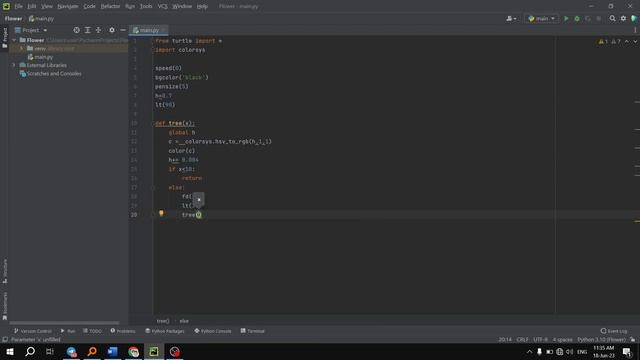The height and width of the screenshot is (360, 640).
Task: Click the cursor position 20:14 indicator
Action: click(505, 340)
